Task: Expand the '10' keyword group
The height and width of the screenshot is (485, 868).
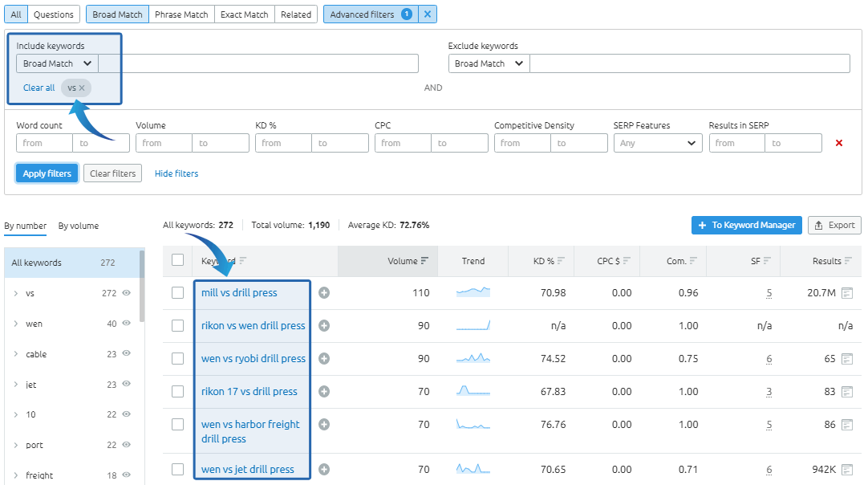Action: tap(15, 414)
